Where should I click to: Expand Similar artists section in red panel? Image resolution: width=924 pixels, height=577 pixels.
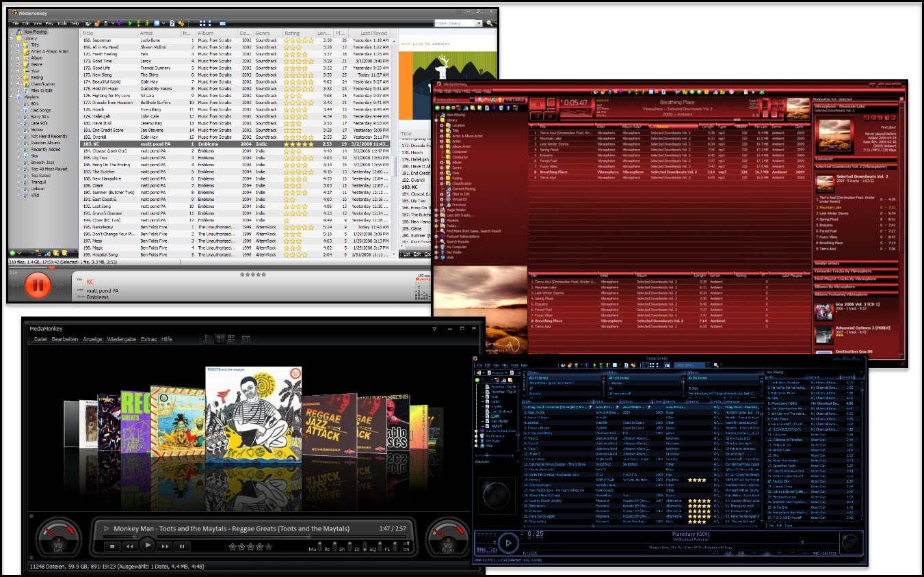click(856, 263)
